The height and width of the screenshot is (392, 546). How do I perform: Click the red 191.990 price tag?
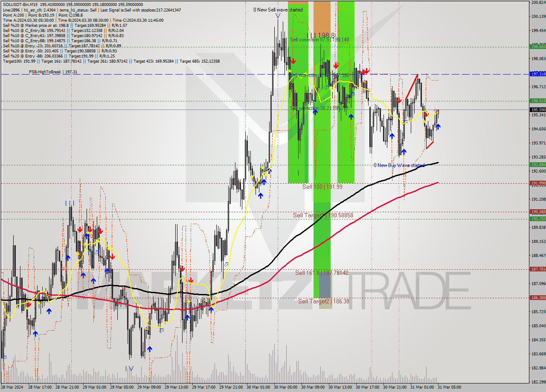pos(537,183)
